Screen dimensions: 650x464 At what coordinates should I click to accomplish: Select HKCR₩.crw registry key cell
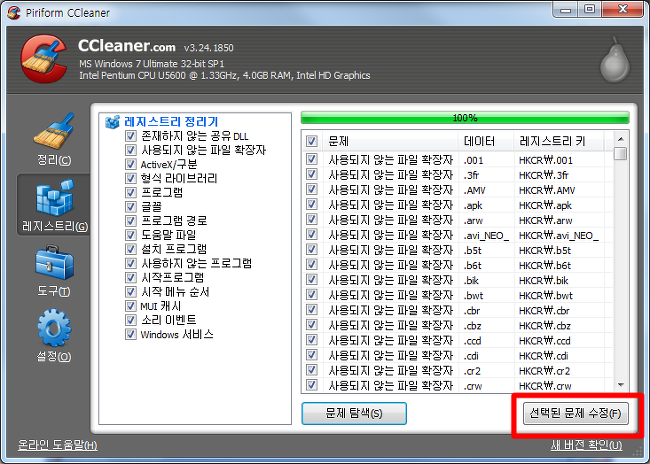coord(545,386)
